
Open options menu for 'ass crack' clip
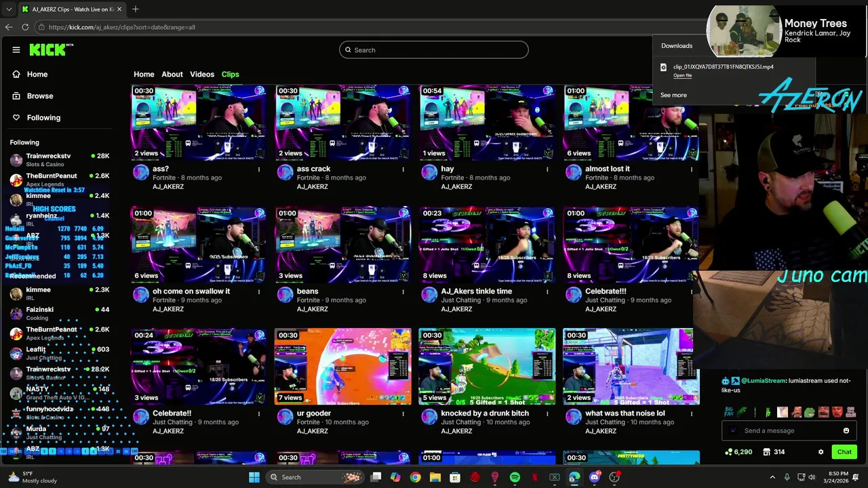pyautogui.click(x=403, y=169)
